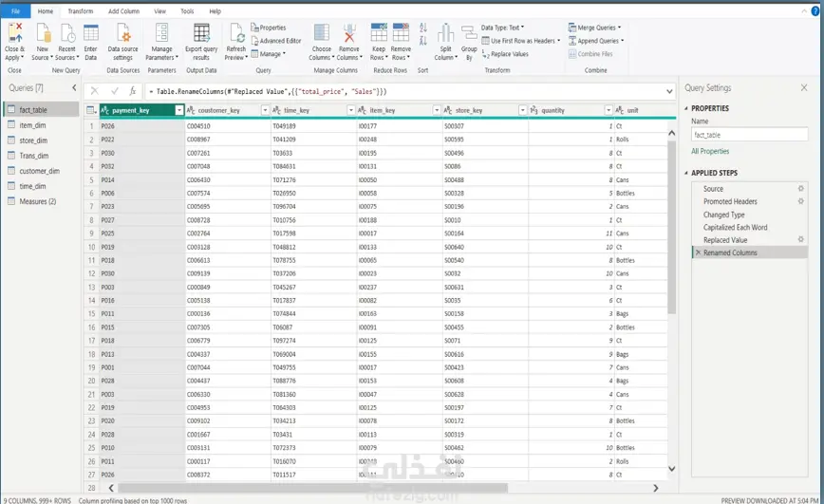
Task: Open quantity column filter dropdown
Action: (609, 110)
